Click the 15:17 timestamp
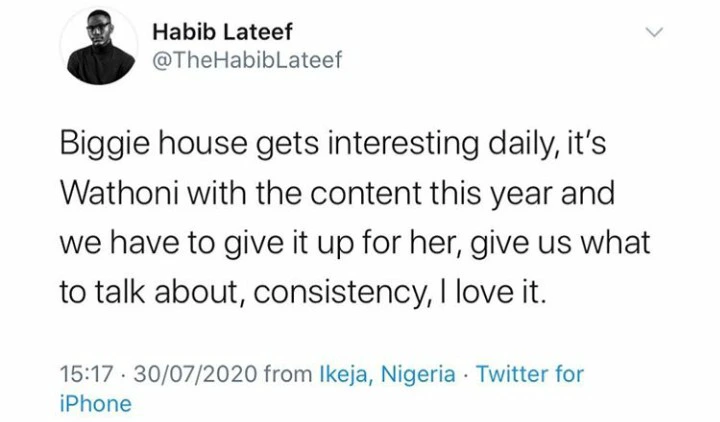This screenshot has width=720, height=422. [86, 374]
